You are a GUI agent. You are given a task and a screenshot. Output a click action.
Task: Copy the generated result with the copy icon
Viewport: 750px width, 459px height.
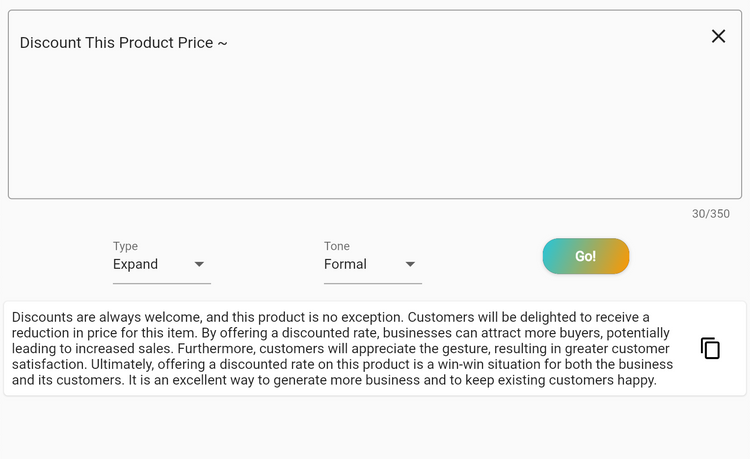(710, 348)
